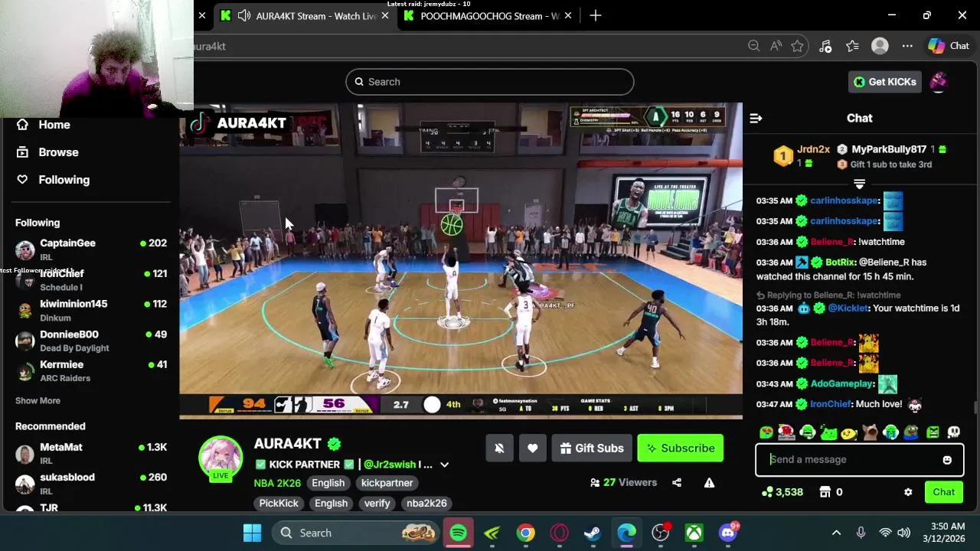Open the user avatar menu beside Get KICKs
The height and width of the screenshot is (551, 980).
point(939,82)
